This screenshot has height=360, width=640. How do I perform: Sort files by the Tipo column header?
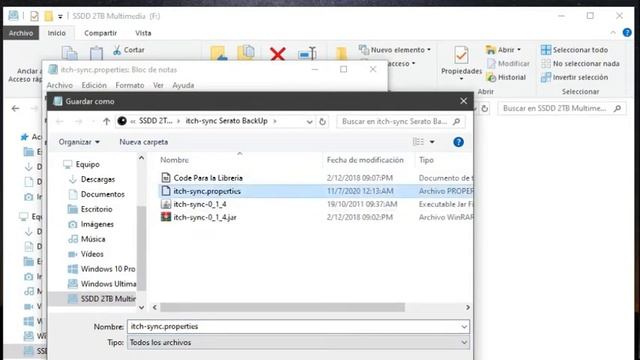click(x=426, y=160)
